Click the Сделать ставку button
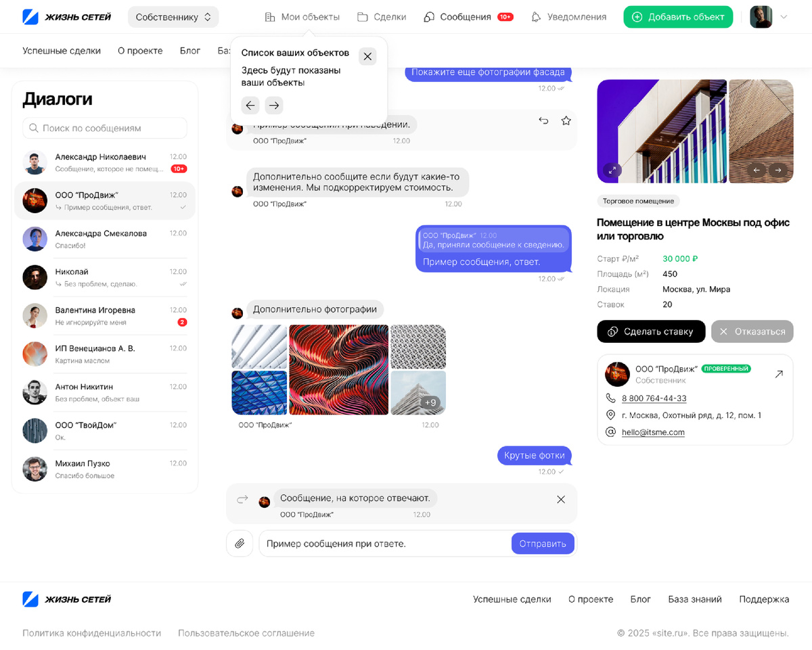This screenshot has width=812, height=650. [x=651, y=331]
